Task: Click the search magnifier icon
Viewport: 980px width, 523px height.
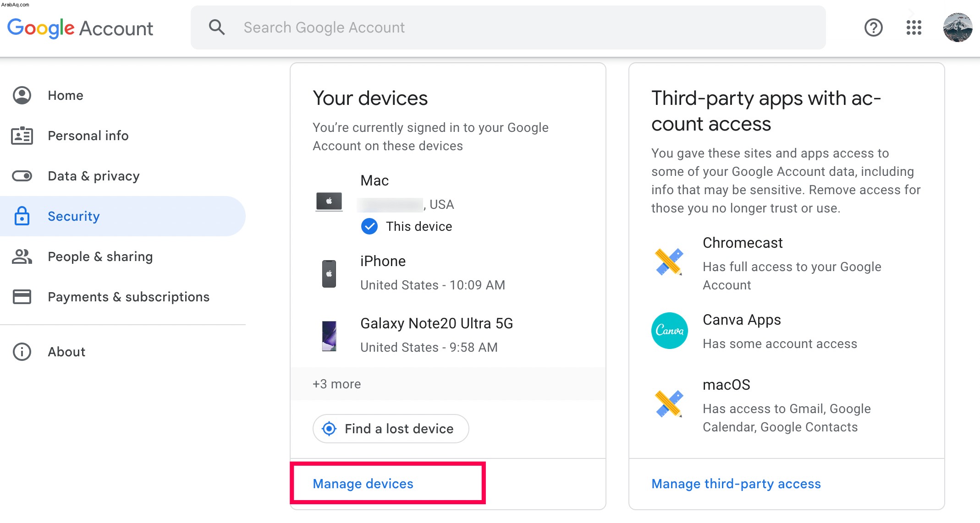Action: 217,27
